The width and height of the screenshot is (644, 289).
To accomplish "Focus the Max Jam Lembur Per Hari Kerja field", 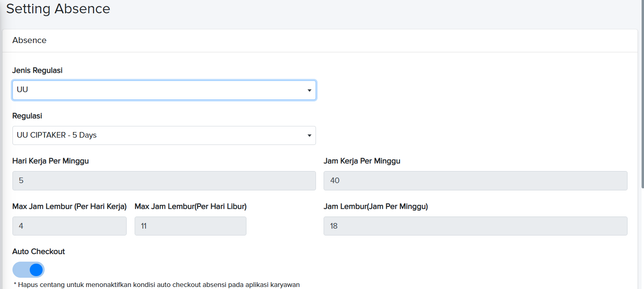I will [x=69, y=226].
